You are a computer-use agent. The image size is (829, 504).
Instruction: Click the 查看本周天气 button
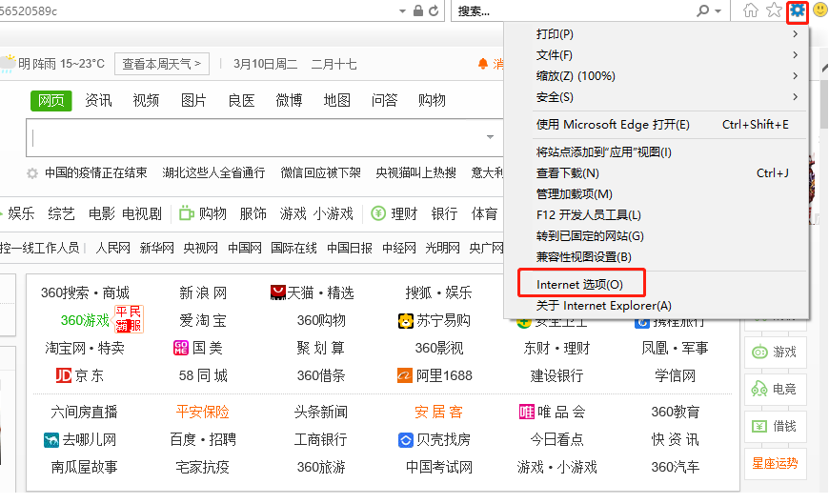tap(162, 64)
